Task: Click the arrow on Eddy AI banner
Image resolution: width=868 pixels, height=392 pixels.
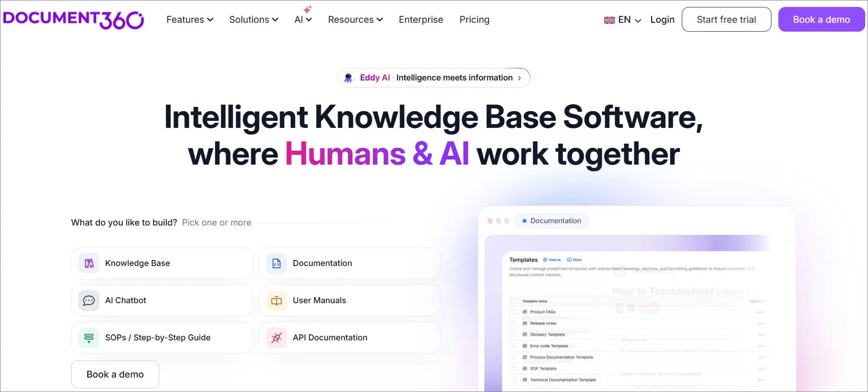Action: coord(519,78)
